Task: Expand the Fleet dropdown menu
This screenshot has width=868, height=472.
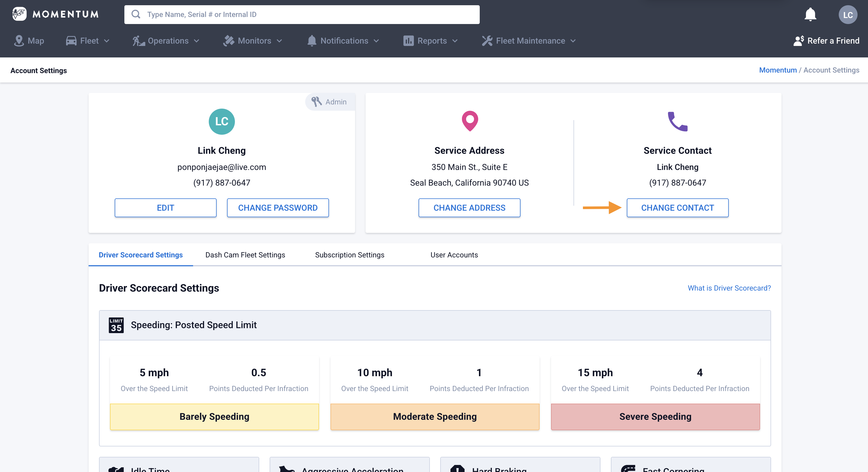Action: pyautogui.click(x=88, y=41)
